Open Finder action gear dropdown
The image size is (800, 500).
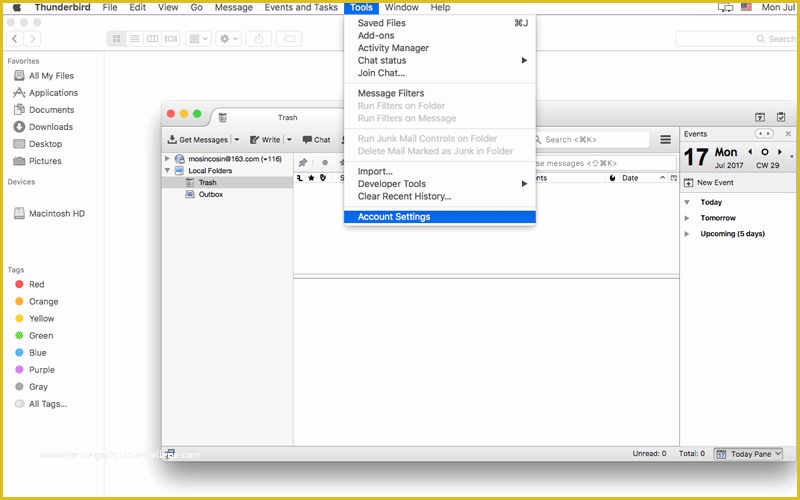point(228,39)
